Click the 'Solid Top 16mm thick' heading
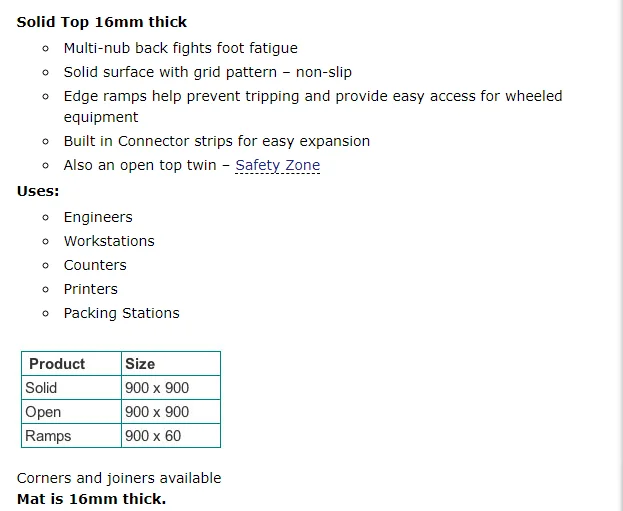The width and height of the screenshot is (623, 511). pos(102,22)
